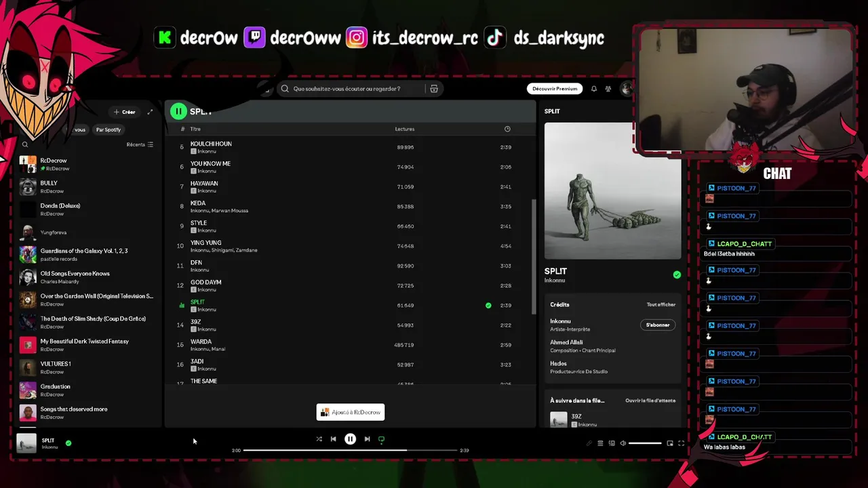The height and width of the screenshot is (488, 868).
Task: Click the Créer button in library
Action: [125, 112]
